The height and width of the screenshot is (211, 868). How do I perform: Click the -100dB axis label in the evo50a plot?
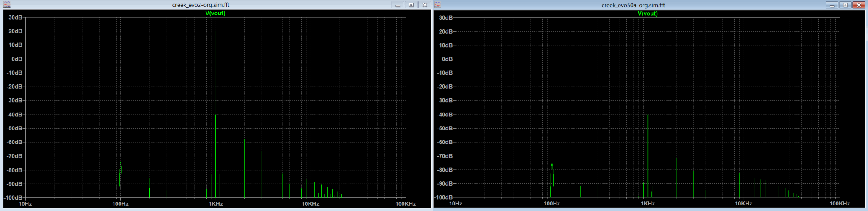[x=443, y=197]
